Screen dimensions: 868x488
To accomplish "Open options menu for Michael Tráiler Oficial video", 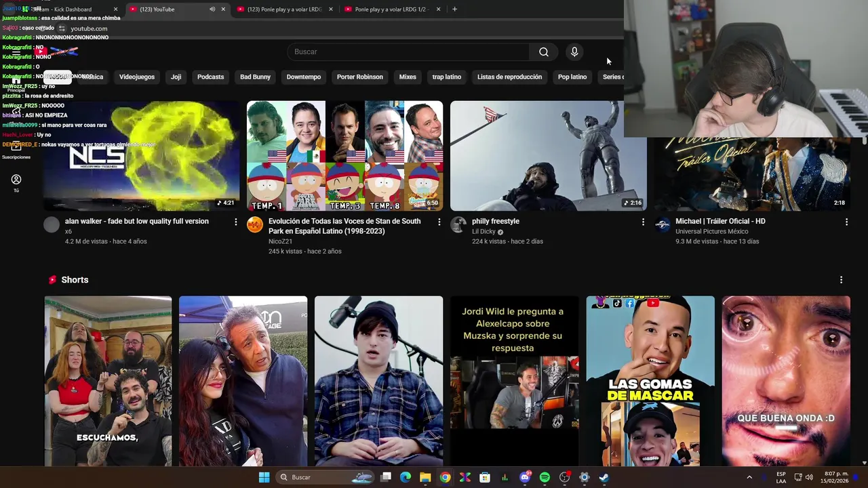I will coord(846,222).
